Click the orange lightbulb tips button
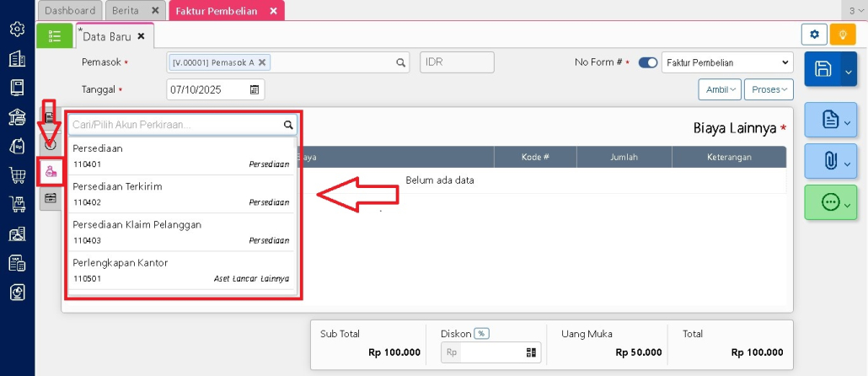The image size is (868, 376). pos(842,35)
